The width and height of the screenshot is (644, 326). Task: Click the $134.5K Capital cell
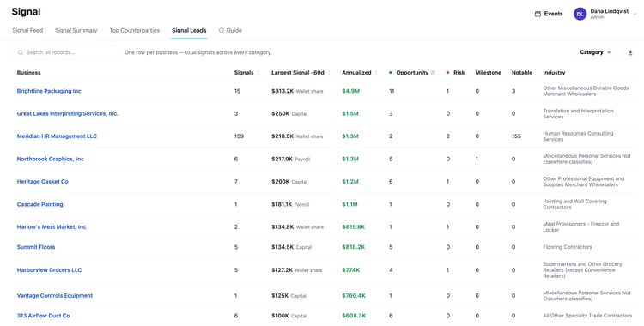292,247
